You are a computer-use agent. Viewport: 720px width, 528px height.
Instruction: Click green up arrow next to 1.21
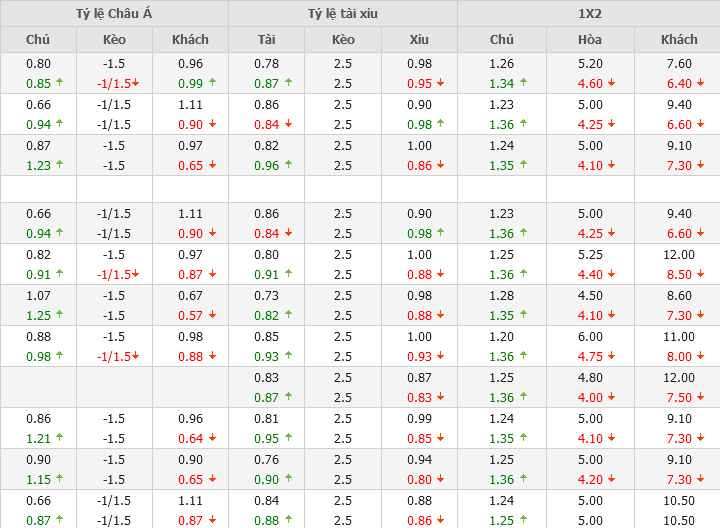pos(59,438)
